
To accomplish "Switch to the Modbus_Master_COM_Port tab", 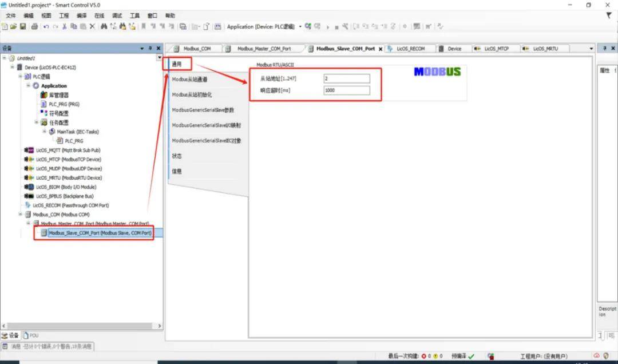I will pyautogui.click(x=263, y=49).
